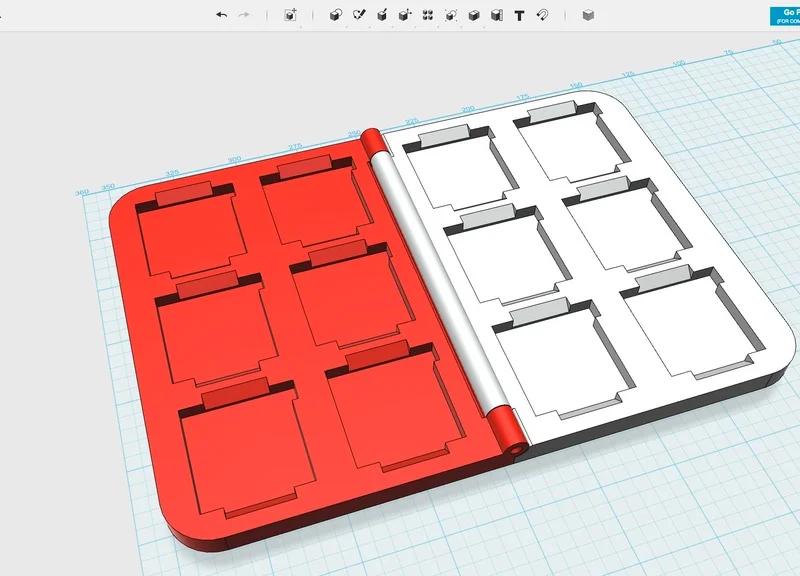Open the Material tool

pos(588,15)
